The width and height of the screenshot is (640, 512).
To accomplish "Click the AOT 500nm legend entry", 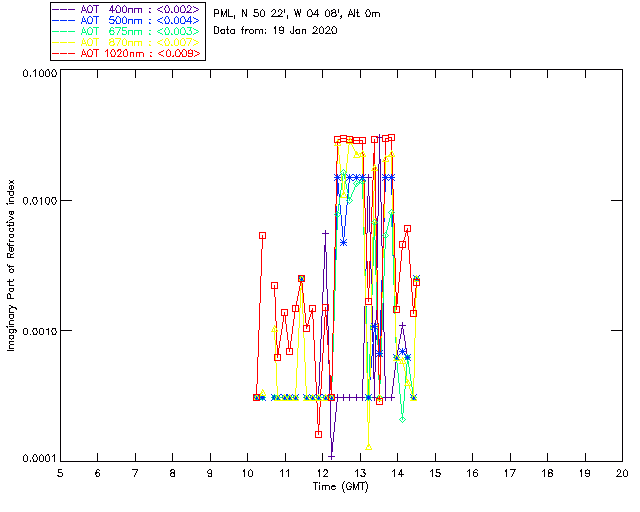I will pos(127,20).
